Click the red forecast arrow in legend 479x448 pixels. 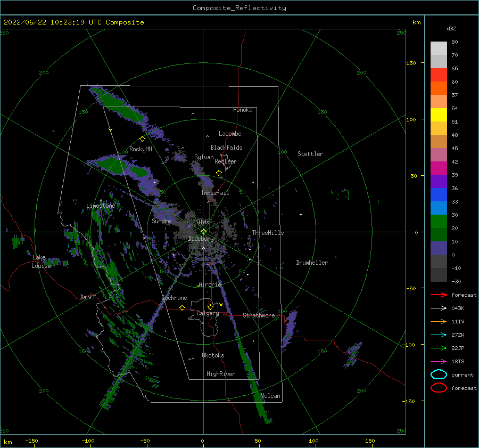439,295
